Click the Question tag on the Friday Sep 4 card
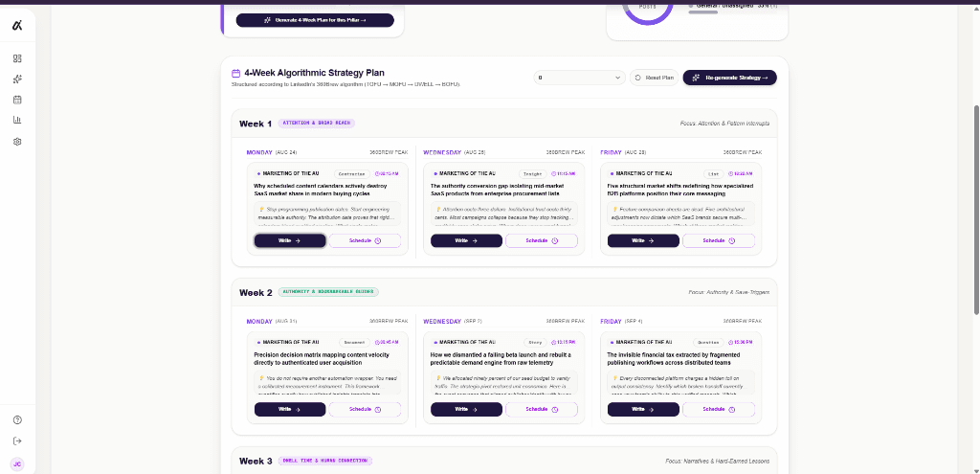This screenshot has height=474, width=980. pos(708,343)
